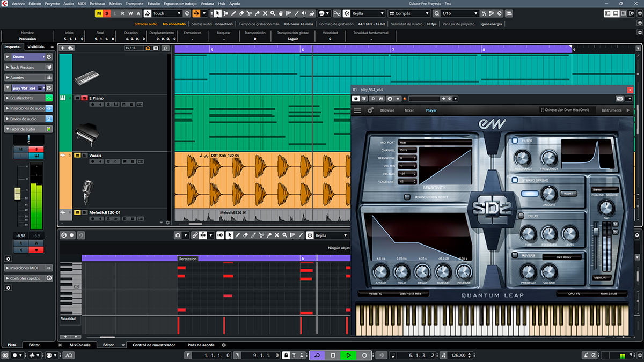This screenshot has height=362, width=644.
Task: Select the Object Selection arrow tool in main toolbar
Action: coord(218,13)
